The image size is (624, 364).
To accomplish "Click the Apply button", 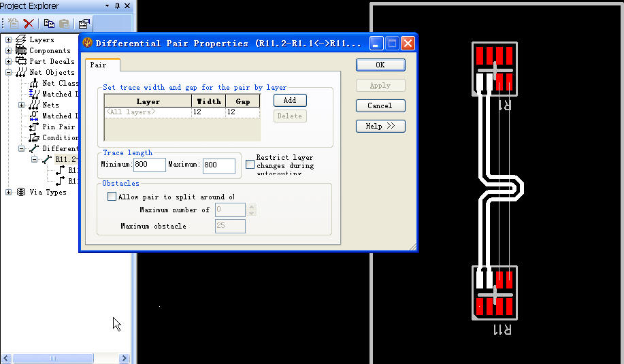I will tap(380, 86).
